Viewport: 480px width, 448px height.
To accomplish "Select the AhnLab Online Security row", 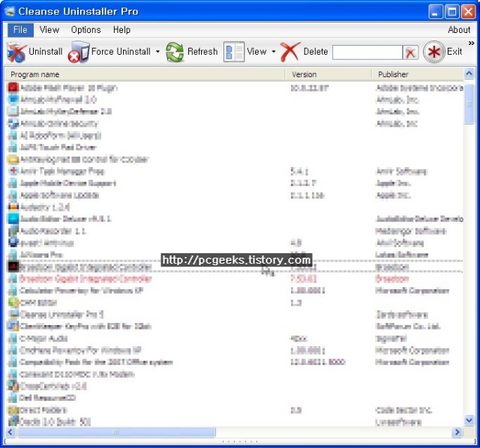I will (235, 124).
